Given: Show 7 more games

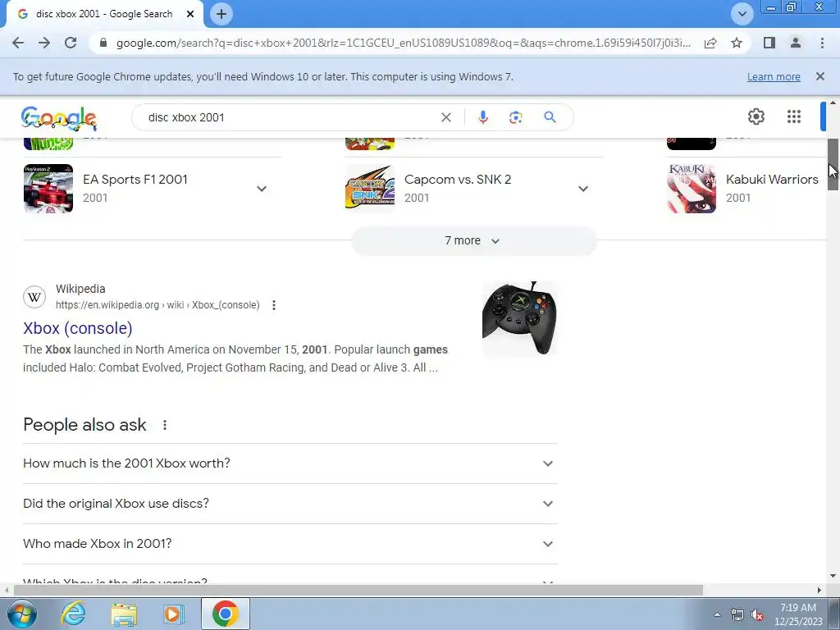Looking at the screenshot, I should pos(473,241).
